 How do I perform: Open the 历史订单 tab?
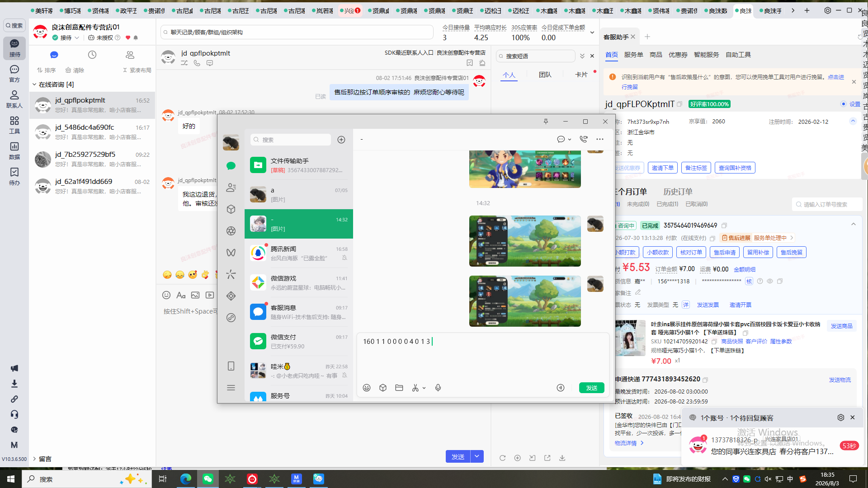click(678, 192)
